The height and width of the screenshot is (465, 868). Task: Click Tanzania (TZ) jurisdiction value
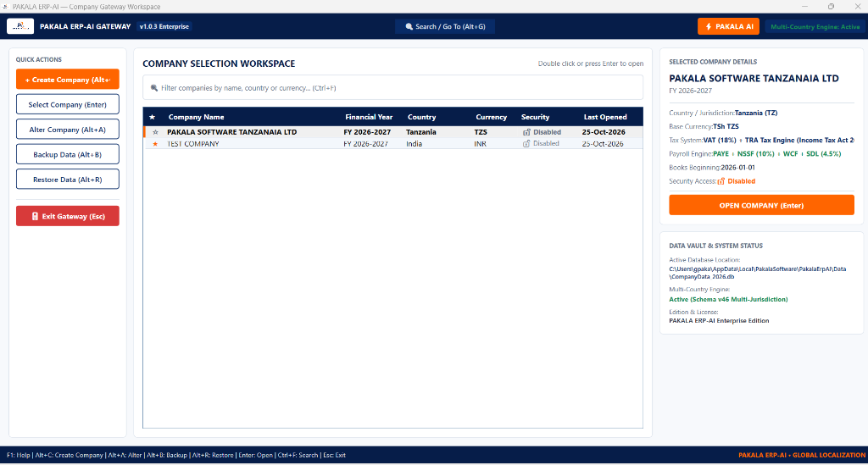tap(756, 113)
